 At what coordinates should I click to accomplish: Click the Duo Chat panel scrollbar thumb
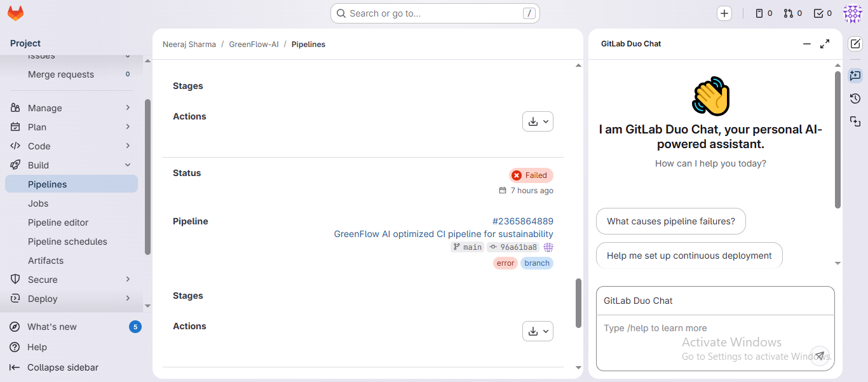coord(837,140)
